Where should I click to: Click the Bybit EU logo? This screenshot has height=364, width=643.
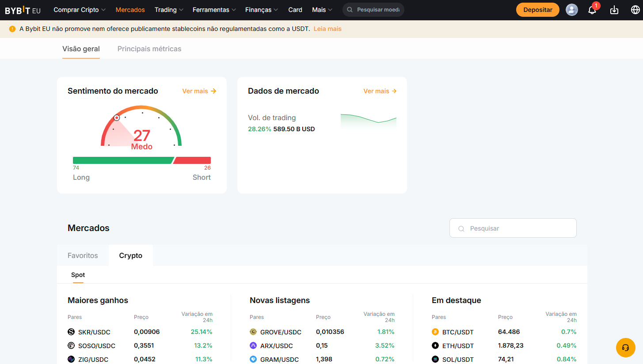coord(23,10)
